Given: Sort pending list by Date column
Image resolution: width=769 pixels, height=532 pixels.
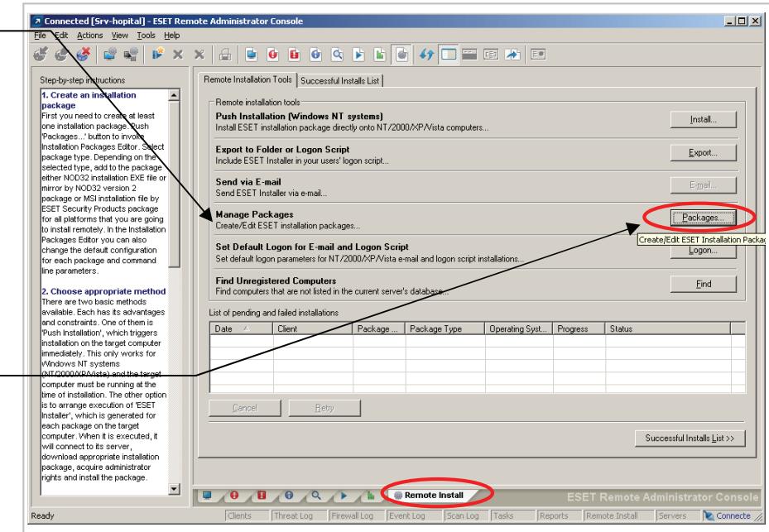Looking at the screenshot, I should [x=241, y=328].
